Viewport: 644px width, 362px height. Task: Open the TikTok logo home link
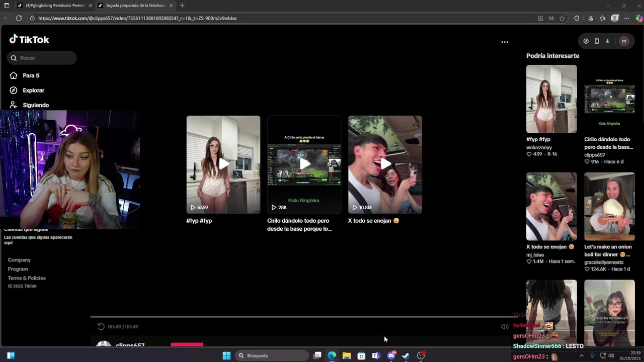pos(29,40)
